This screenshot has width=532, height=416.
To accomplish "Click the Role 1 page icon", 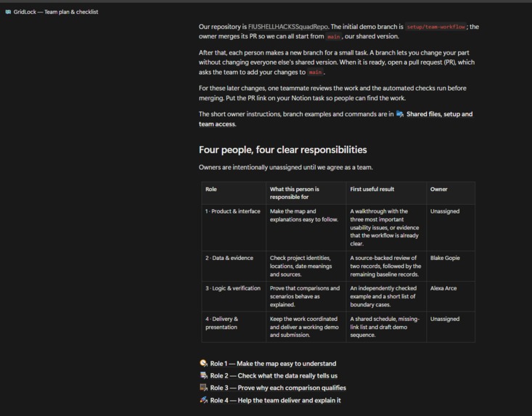I will (203, 364).
